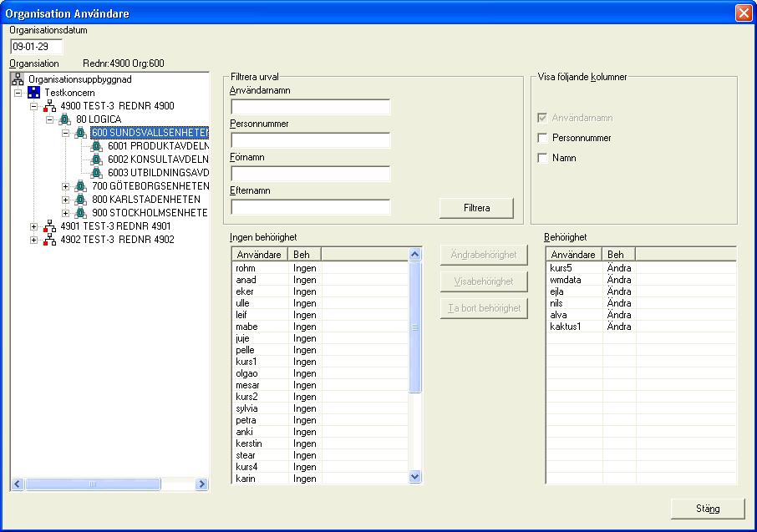Click the unit icon beside 80 LOGICA

[x=65, y=119]
